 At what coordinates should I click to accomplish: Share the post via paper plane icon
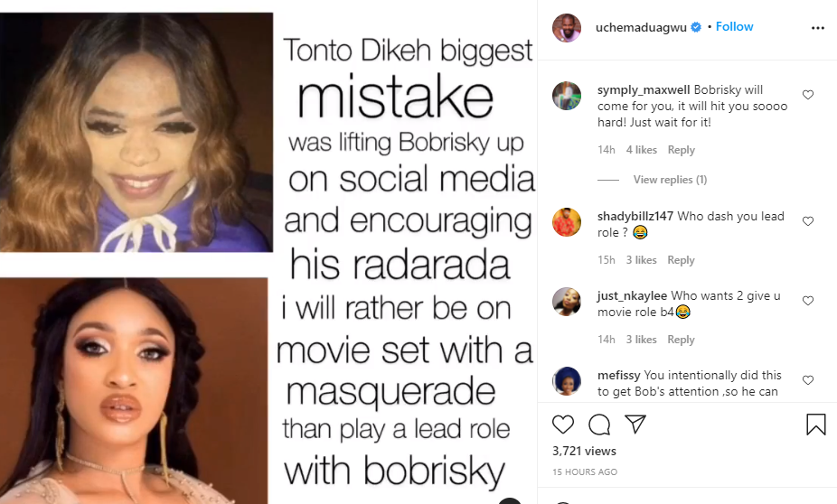(x=635, y=424)
